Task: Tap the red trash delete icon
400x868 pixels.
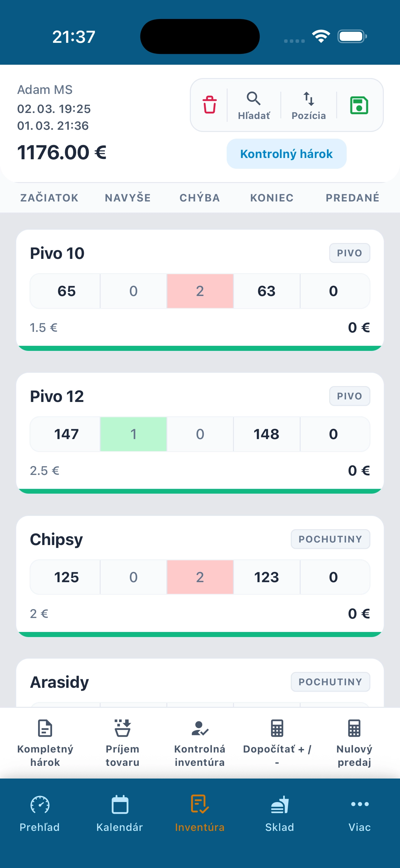Action: (210, 105)
